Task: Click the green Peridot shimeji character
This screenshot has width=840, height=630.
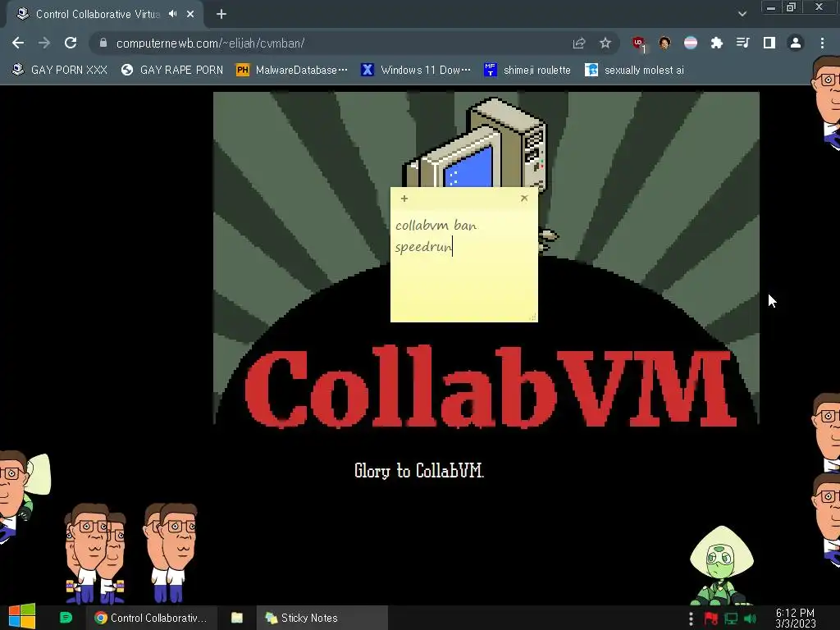Action: (x=722, y=566)
